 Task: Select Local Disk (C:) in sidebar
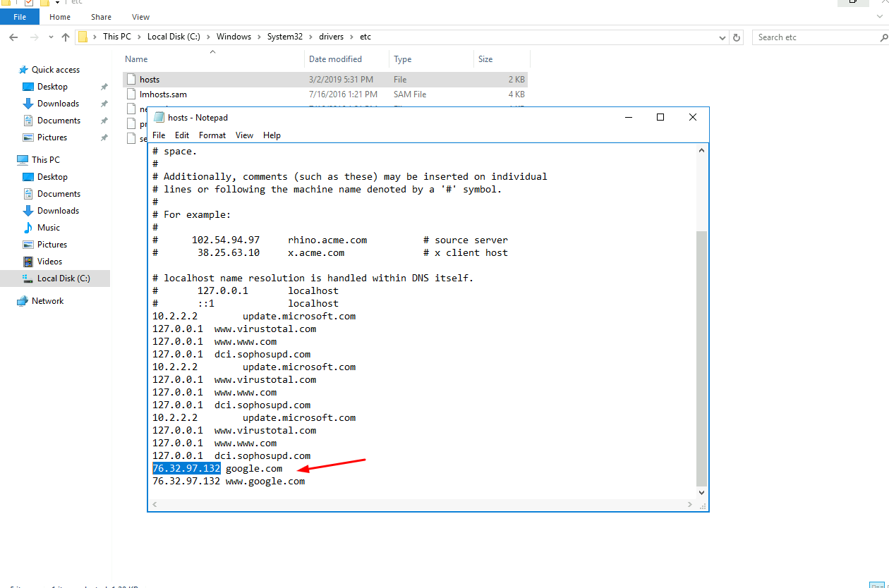(x=63, y=278)
